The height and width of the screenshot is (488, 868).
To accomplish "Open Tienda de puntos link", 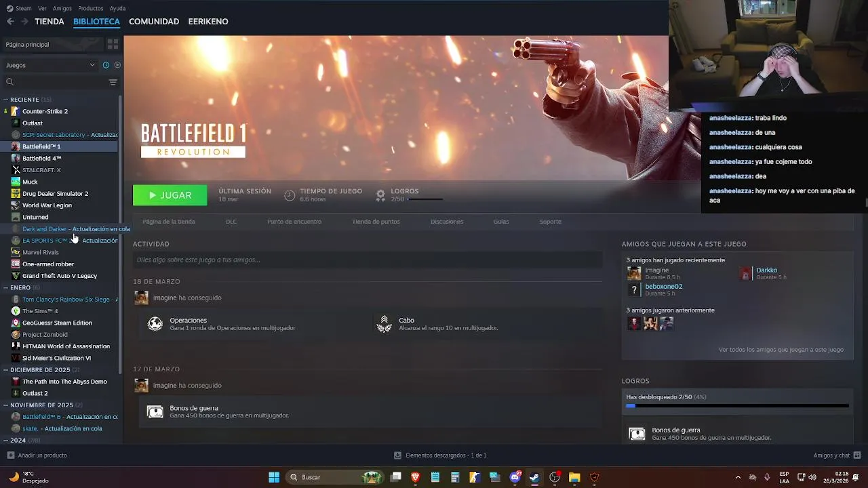I will point(376,222).
